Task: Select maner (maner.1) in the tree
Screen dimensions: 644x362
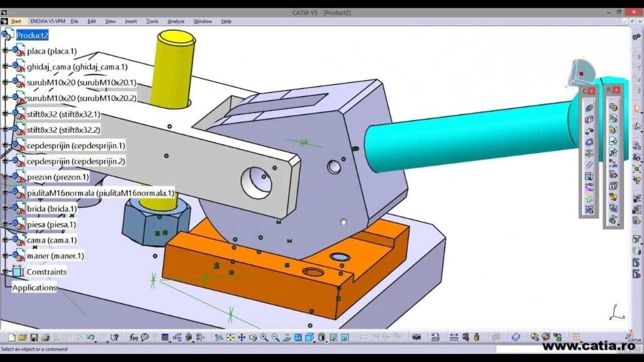Action: (x=55, y=256)
